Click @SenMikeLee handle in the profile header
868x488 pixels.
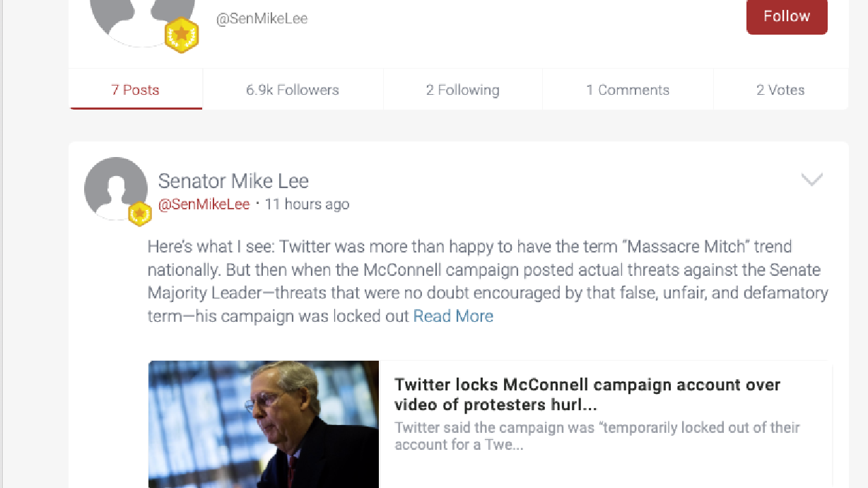coord(262,18)
